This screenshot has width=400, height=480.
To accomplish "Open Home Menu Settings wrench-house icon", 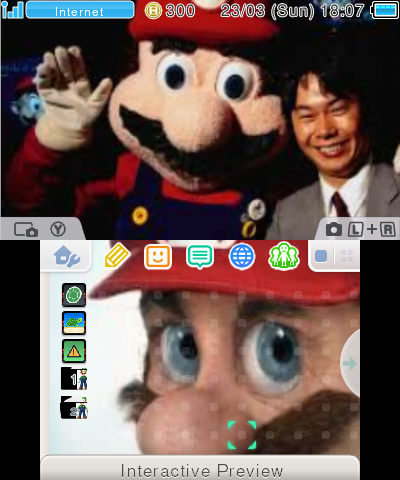I will tap(66, 256).
